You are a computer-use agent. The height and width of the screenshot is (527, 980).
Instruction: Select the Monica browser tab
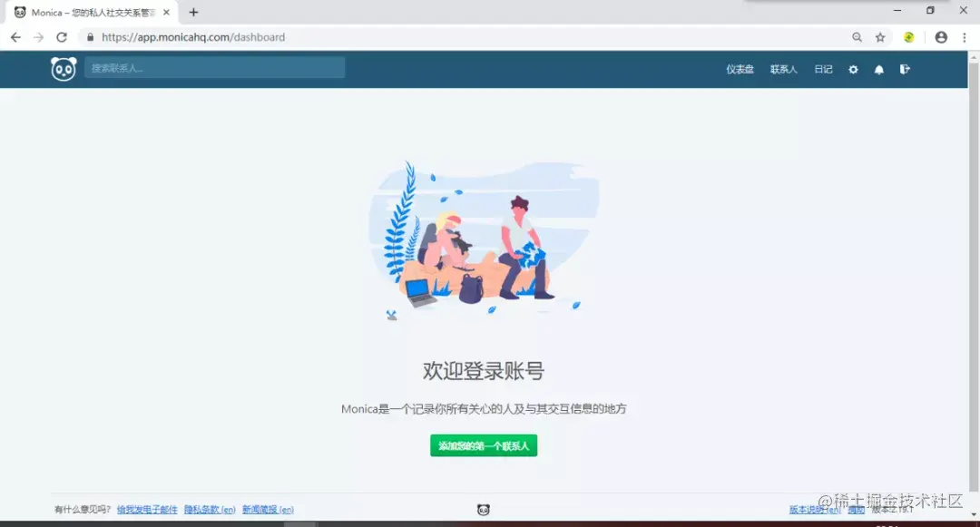pyautogui.click(x=93, y=13)
